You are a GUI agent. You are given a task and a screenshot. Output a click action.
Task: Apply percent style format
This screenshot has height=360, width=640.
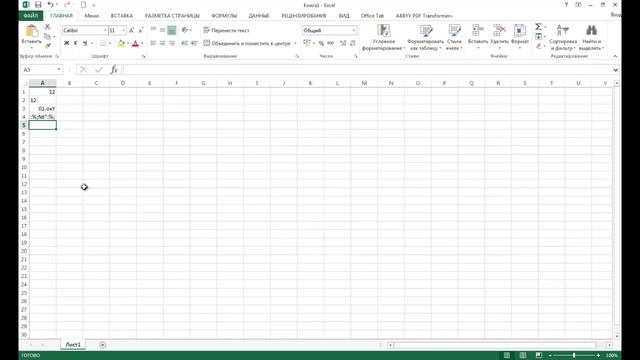(321, 43)
